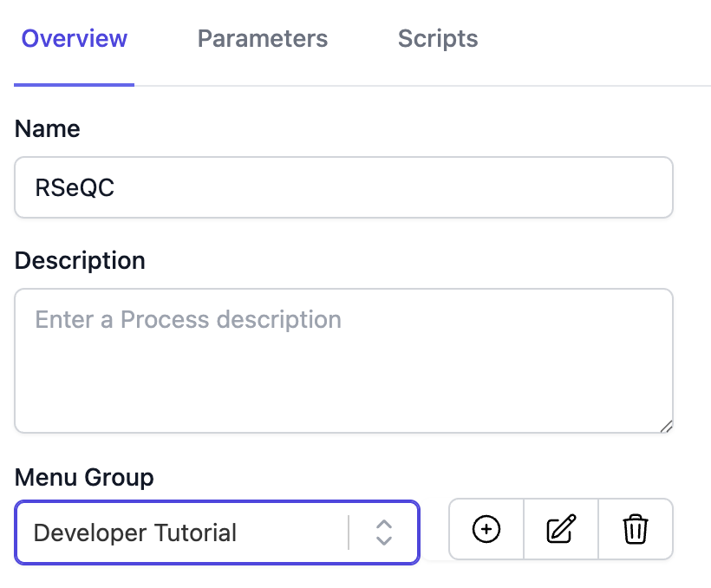Select the Developer Tutorial dropdown value text
Image resolution: width=711 pixels, height=588 pixels.
coord(134,532)
